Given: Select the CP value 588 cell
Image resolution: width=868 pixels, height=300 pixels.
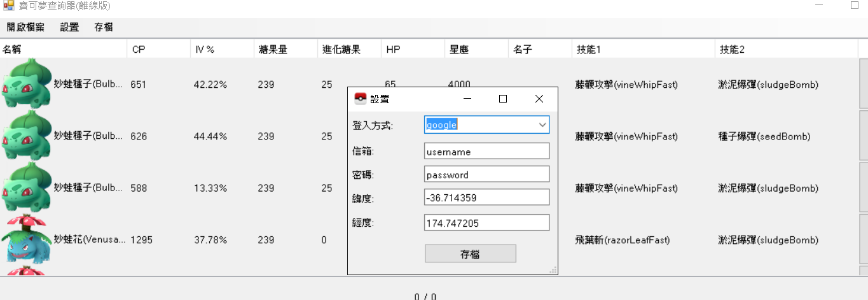Looking at the screenshot, I should (x=138, y=188).
